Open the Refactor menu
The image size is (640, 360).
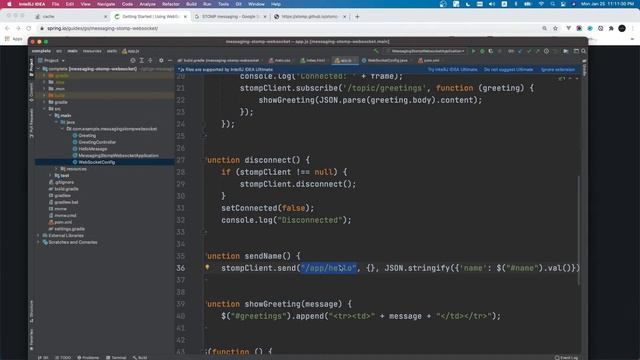click(171, 4)
